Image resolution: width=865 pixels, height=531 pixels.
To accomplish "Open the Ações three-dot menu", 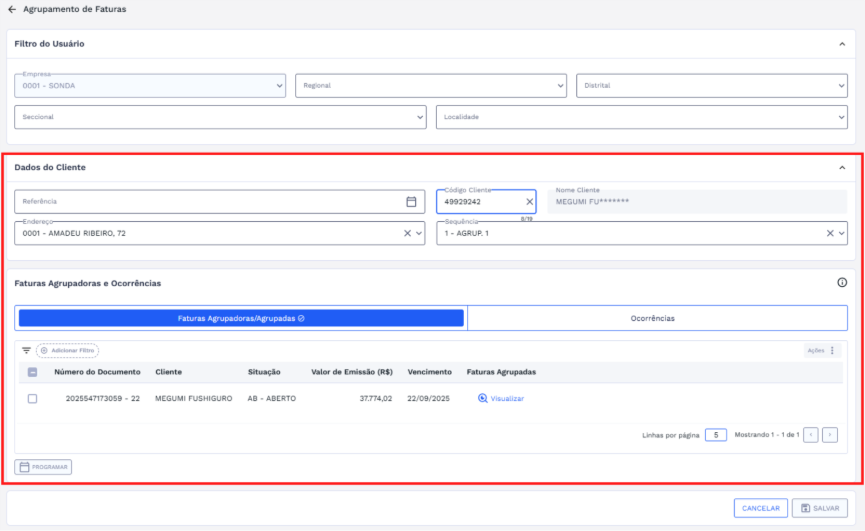I will pyautogui.click(x=832, y=351).
